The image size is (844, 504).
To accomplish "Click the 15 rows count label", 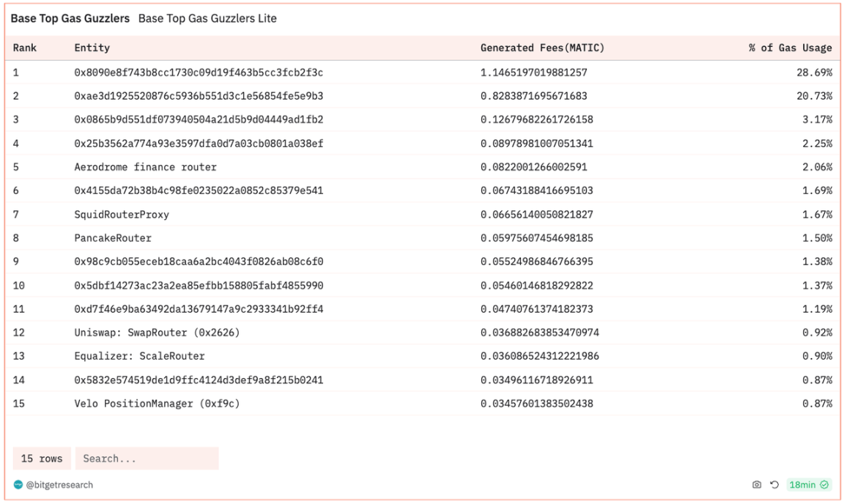I will [x=42, y=459].
